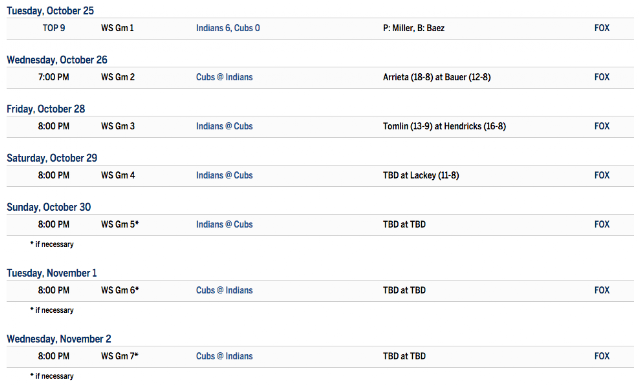Open the WS Gm 5 Indians @ Cubs matchup
Viewport: 640px width, 386px height.
point(224,224)
